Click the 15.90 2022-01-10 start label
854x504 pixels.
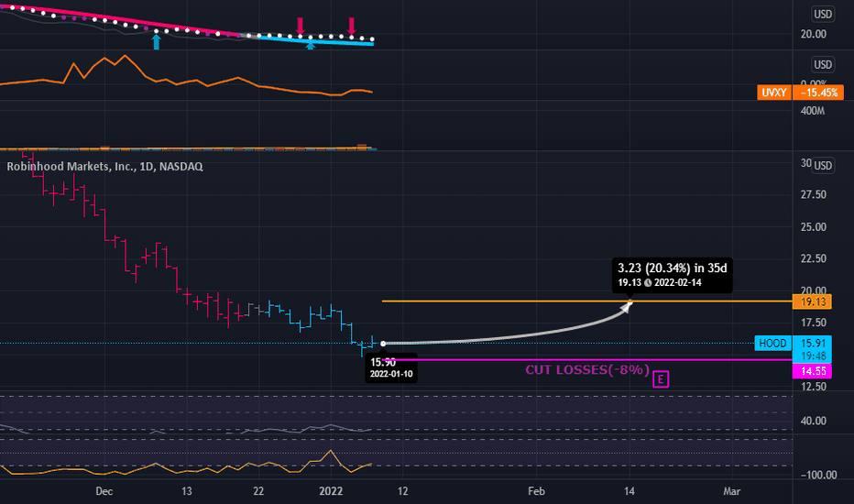[x=391, y=367]
